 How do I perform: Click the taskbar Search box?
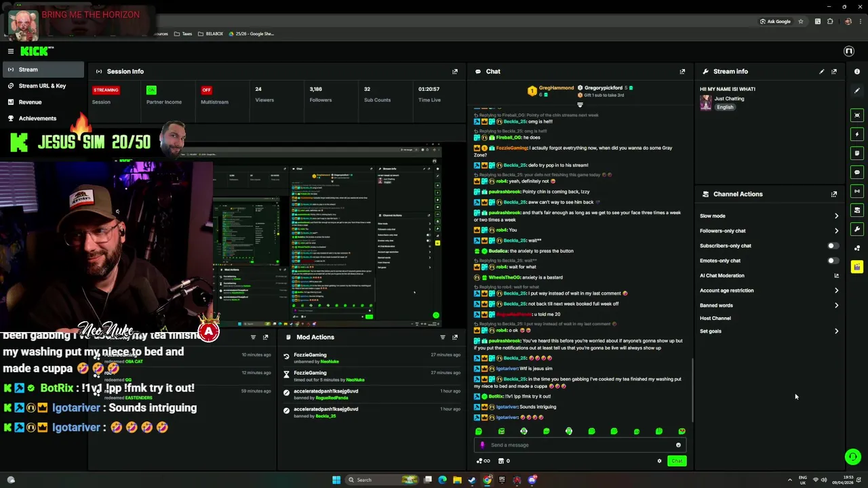click(x=383, y=480)
